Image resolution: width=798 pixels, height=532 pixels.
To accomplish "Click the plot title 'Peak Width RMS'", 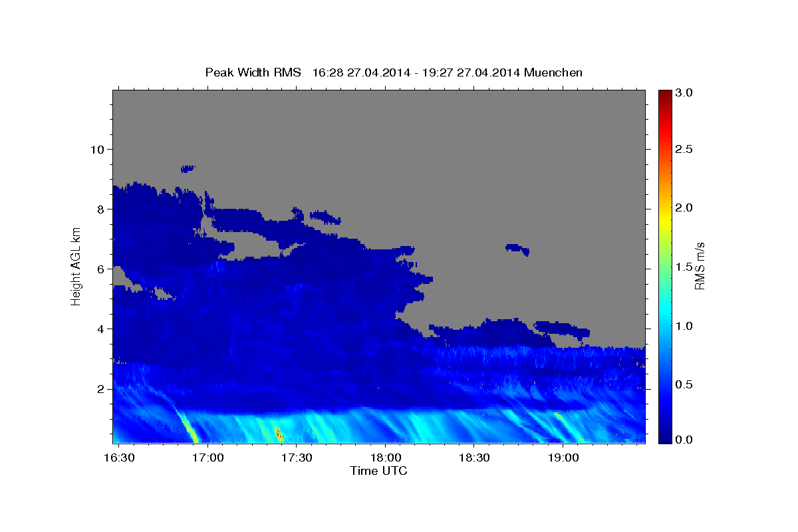I will coord(253,72).
